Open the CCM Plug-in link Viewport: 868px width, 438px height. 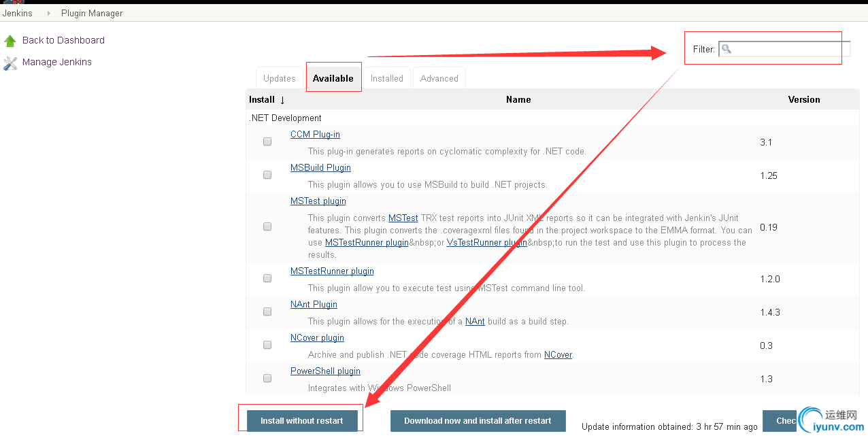point(315,134)
